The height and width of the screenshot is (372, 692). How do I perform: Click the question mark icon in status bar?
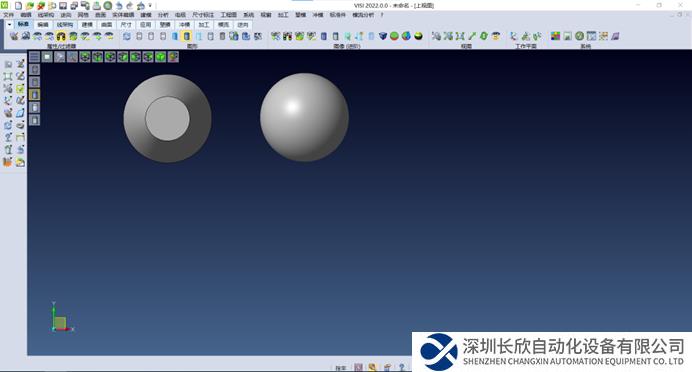coord(402,367)
